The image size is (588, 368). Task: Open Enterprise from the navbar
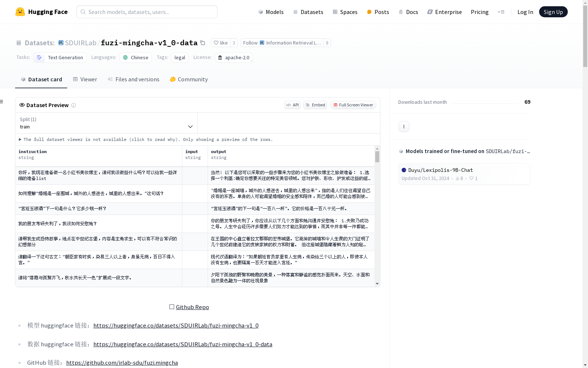click(x=444, y=12)
